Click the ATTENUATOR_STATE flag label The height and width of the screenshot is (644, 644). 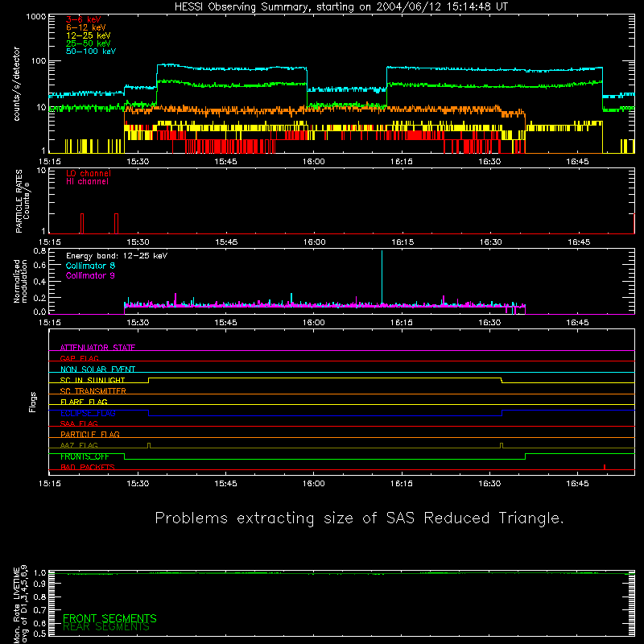(x=97, y=348)
